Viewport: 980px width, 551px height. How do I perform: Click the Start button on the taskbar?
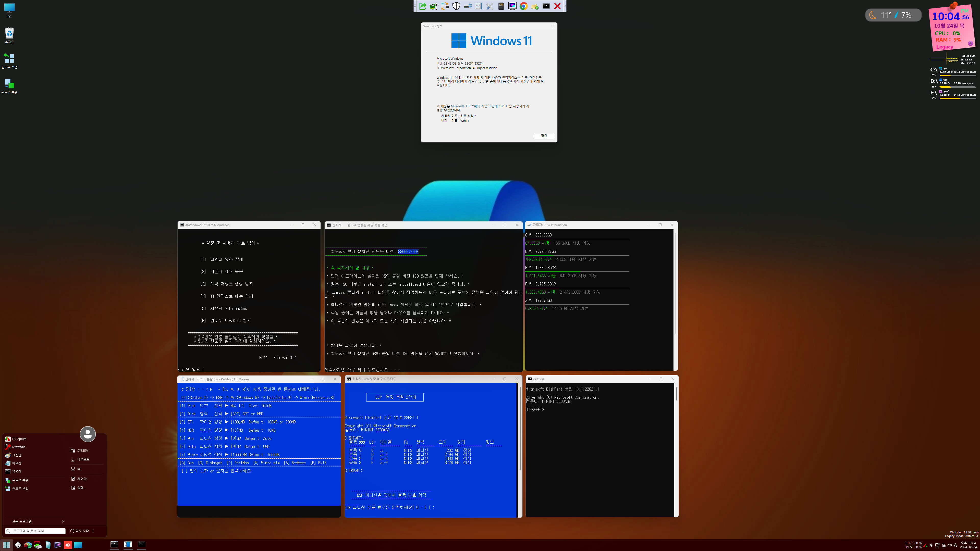(6, 545)
